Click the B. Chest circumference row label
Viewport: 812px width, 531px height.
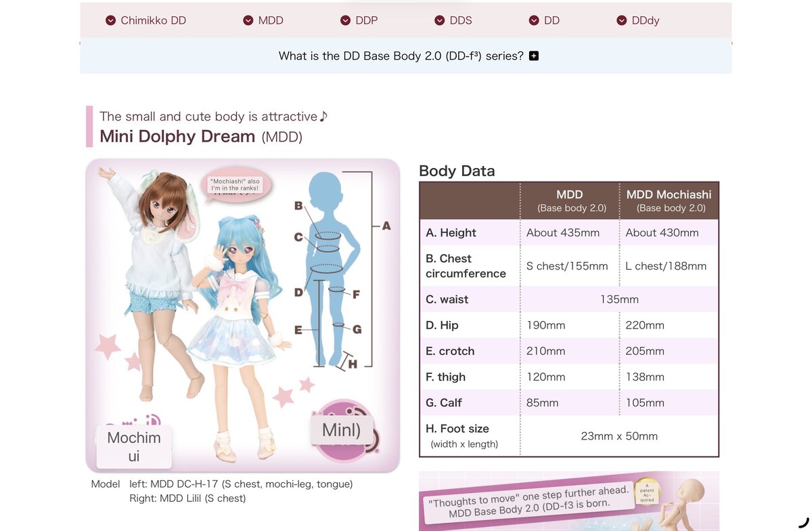pyautogui.click(x=466, y=266)
